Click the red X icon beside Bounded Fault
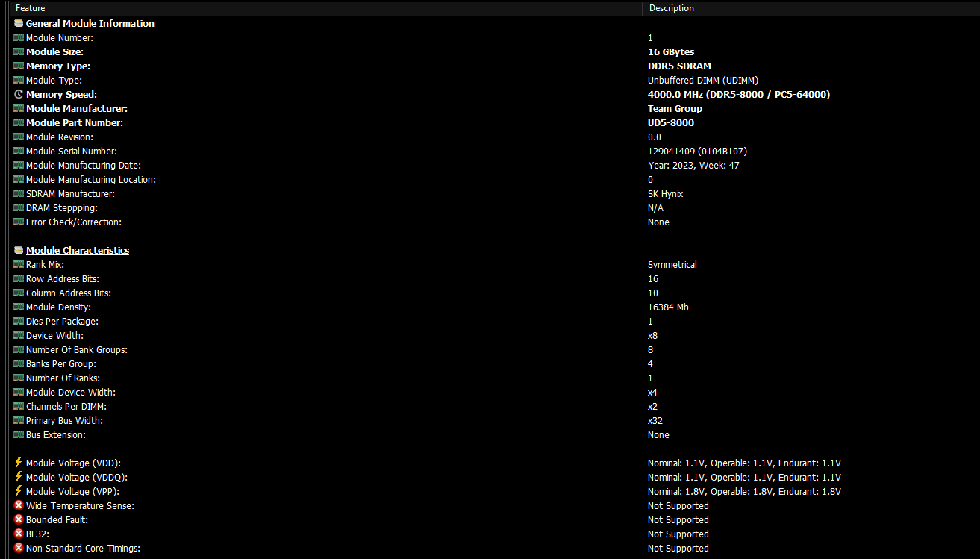The image size is (980, 559). coord(19,520)
